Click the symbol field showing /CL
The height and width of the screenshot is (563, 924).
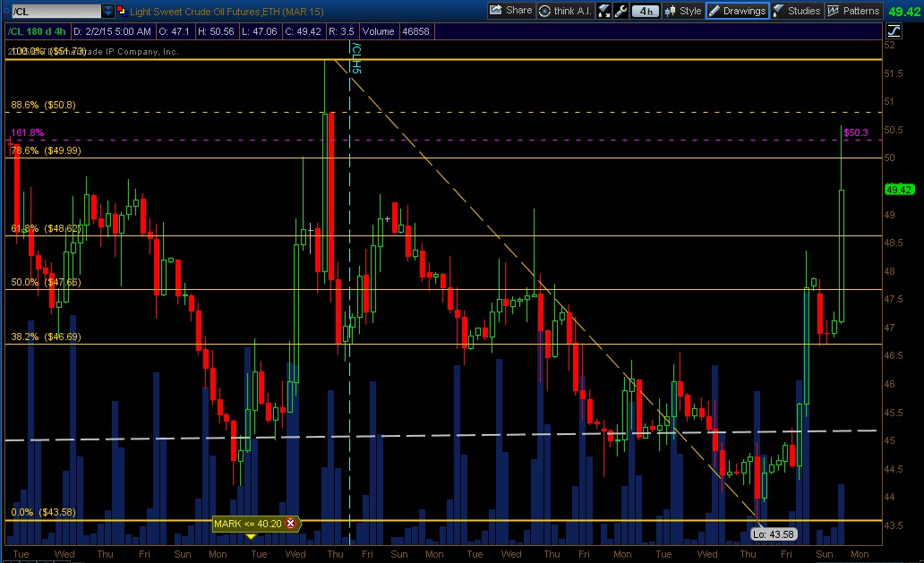pos(56,12)
